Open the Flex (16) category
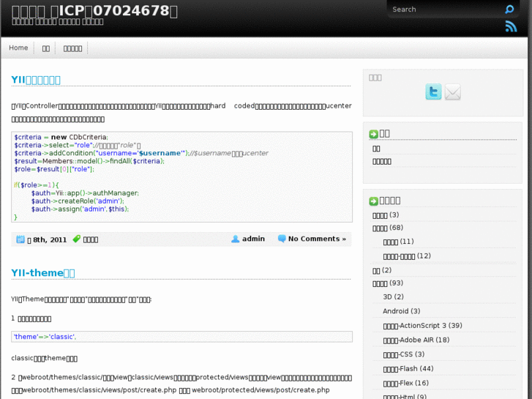This screenshot has height=399, width=532. coord(406,383)
